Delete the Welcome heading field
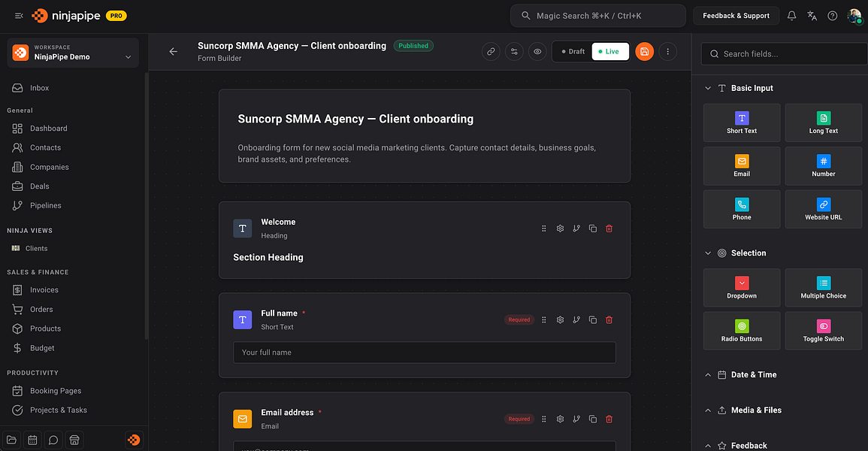Image resolution: width=868 pixels, height=451 pixels. (609, 229)
